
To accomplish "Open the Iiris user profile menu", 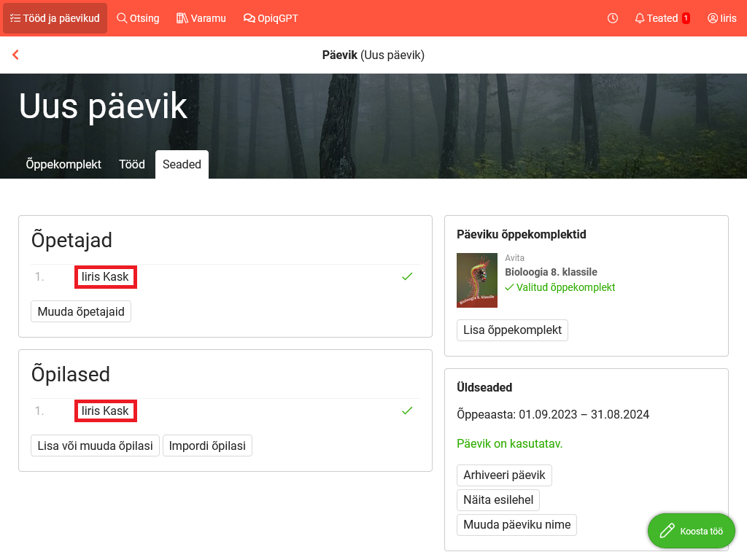I will 722,18.
